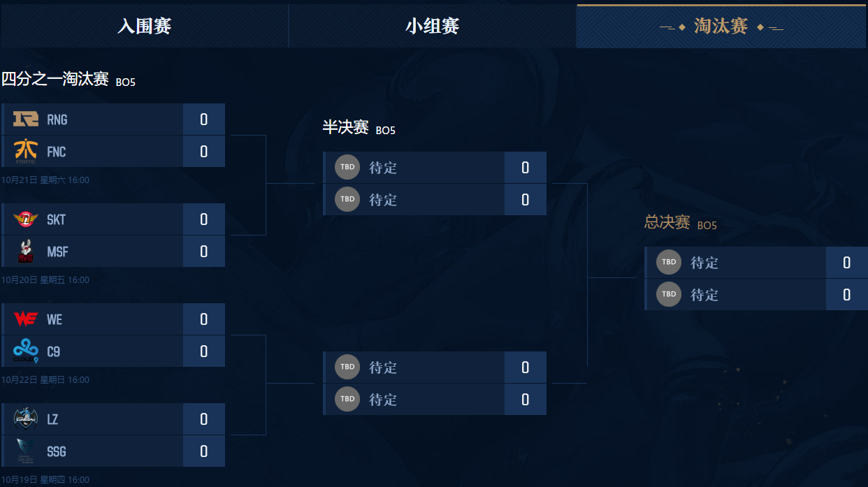Click the Cloud9 team logo
This screenshot has height=487, width=868.
[26, 351]
